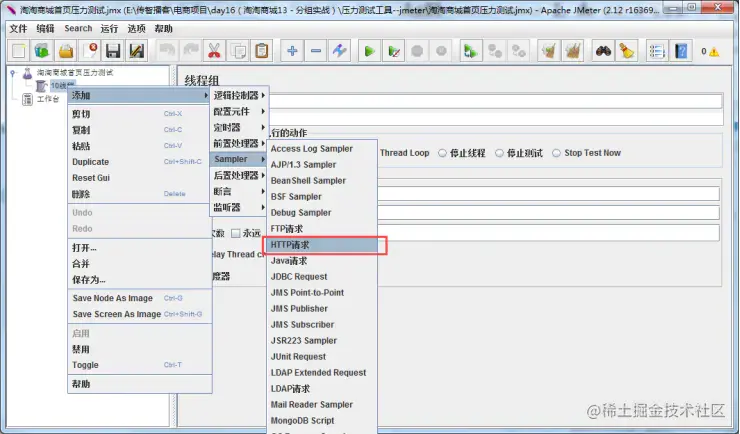Click the warning triangle error counter
Image resolution: width=740 pixels, height=434 pixels.
pos(714,51)
